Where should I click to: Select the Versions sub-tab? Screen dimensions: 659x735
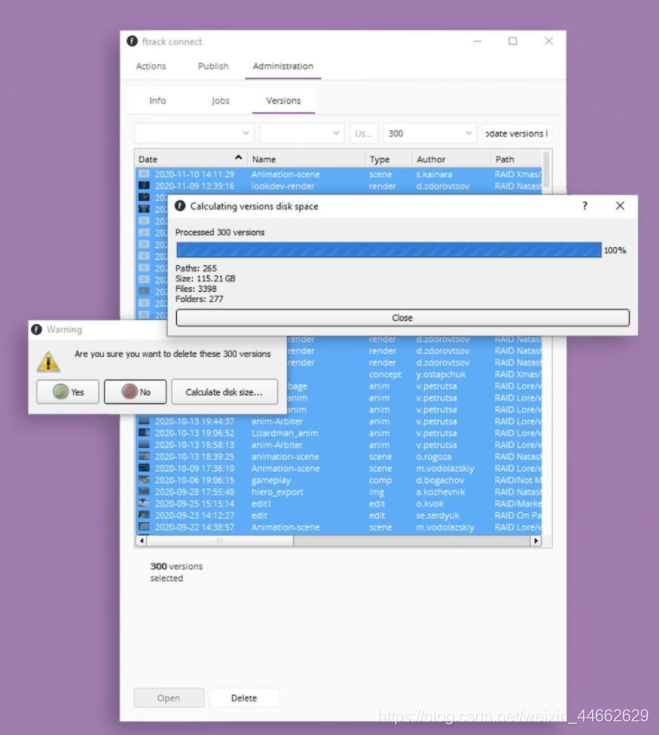pos(284,100)
